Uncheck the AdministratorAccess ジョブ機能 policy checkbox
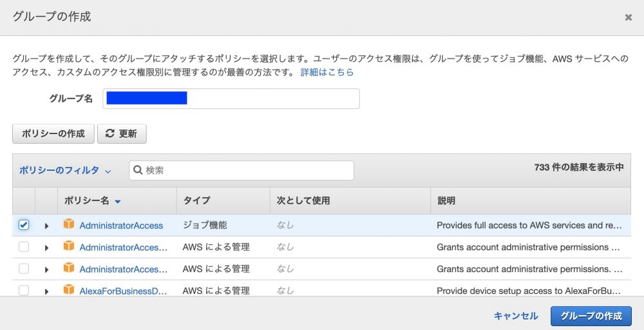Screen dimensions: 644x330 [24, 225]
